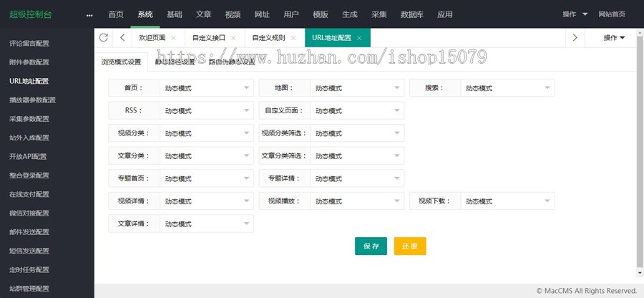This screenshot has width=644, height=298.
Task: Close the 欢迎页面 tab
Action: (x=173, y=38)
